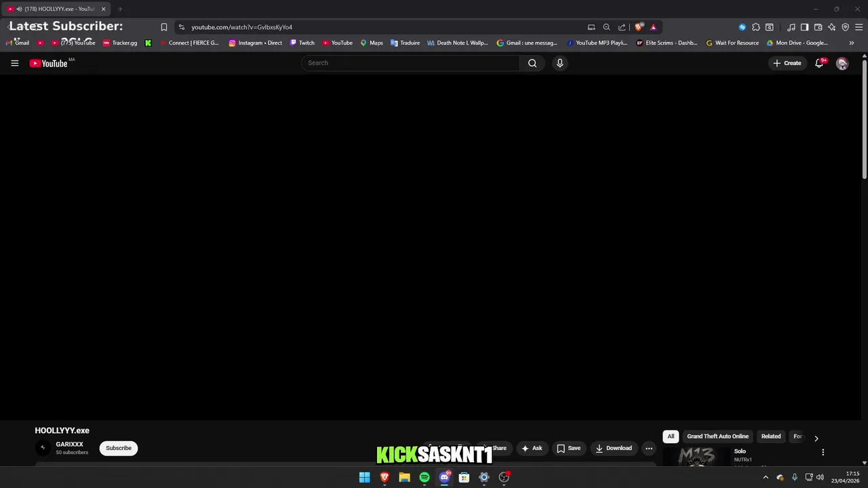Click the zoom-out magnifier in address bar

[606, 27]
